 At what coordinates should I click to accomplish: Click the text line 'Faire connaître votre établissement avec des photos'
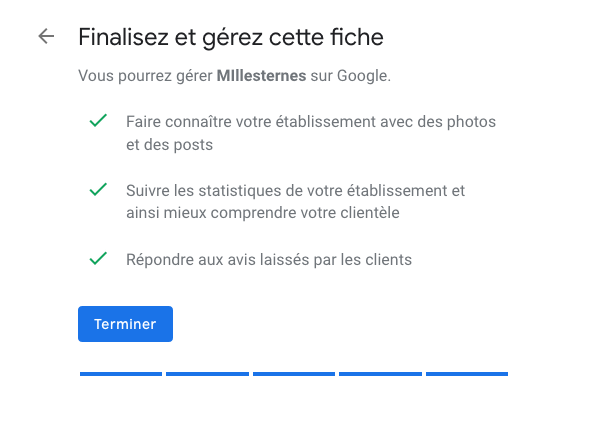coord(311,122)
